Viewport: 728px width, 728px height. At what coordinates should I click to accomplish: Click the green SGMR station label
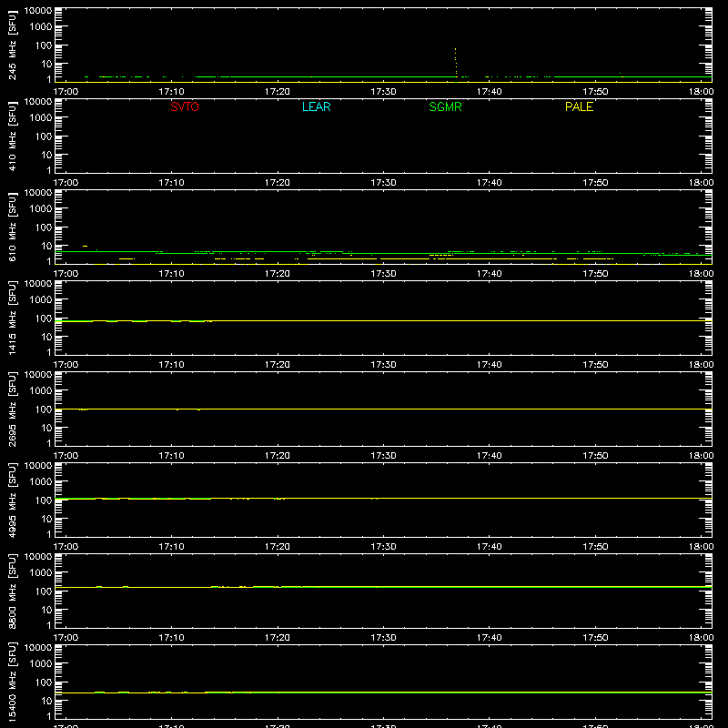[445, 106]
